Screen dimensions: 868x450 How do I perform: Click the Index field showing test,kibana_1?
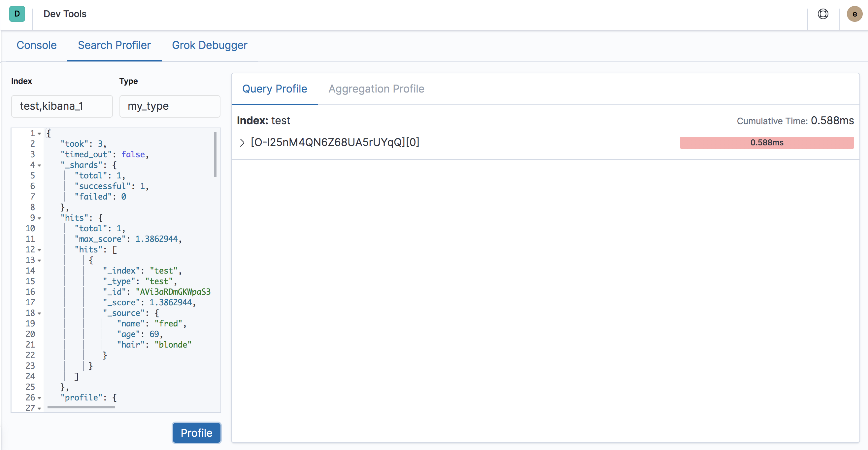62,106
